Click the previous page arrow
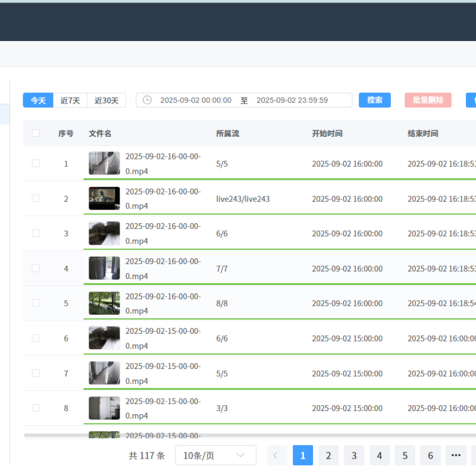 275,455
